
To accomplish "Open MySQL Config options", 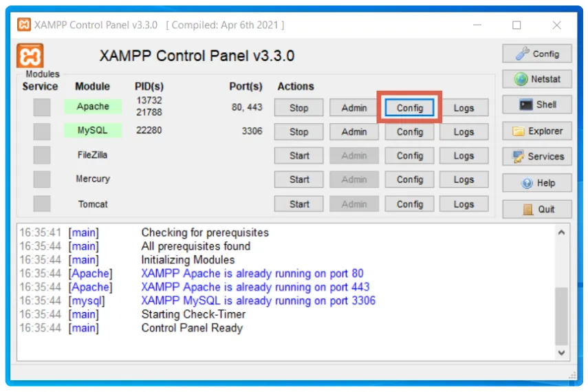I will (409, 132).
